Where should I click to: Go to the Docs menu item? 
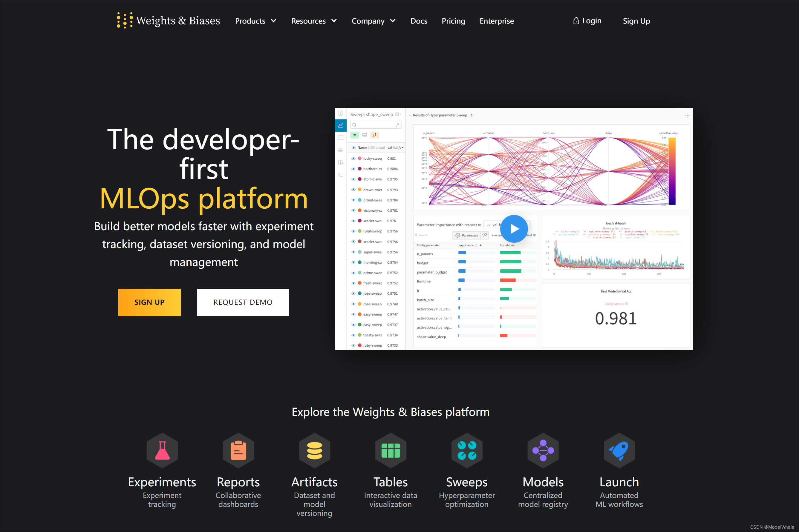tap(419, 21)
